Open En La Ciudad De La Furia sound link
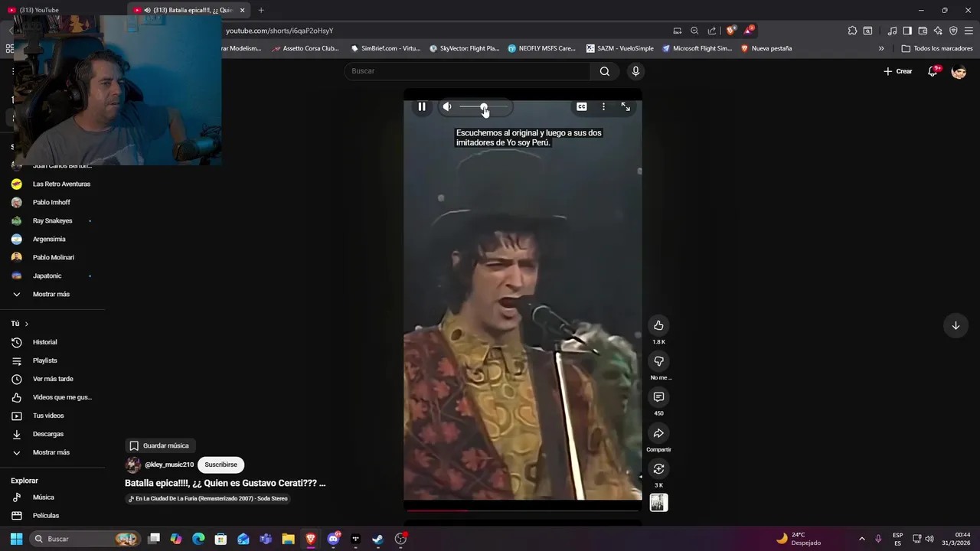980x551 pixels. 208,499
